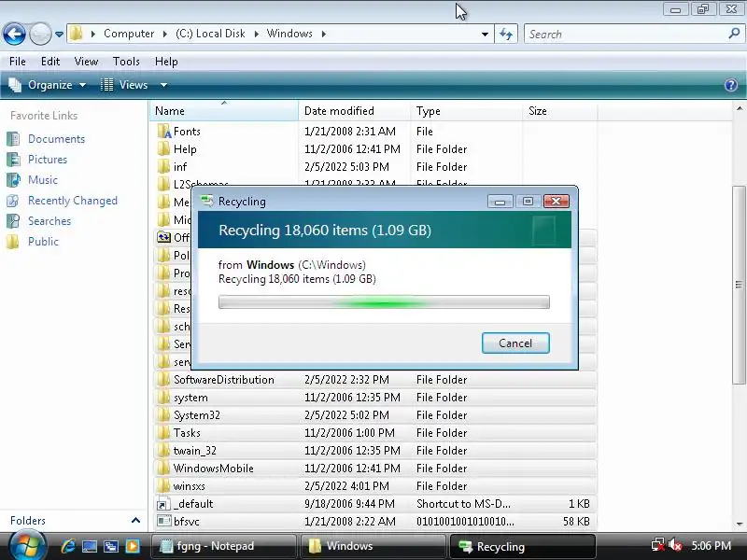This screenshot has height=560, width=747.
Task: Close the Recycling dialog
Action: (556, 202)
